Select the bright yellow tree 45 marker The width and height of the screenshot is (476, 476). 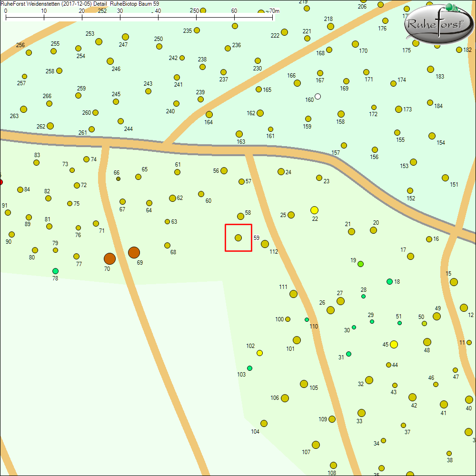pyautogui.click(x=394, y=344)
